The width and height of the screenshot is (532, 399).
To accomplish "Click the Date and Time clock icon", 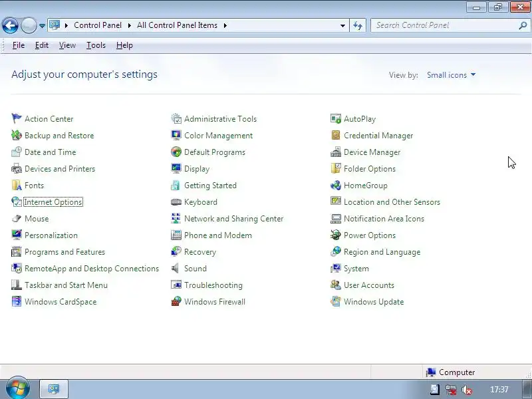I will pos(16,152).
